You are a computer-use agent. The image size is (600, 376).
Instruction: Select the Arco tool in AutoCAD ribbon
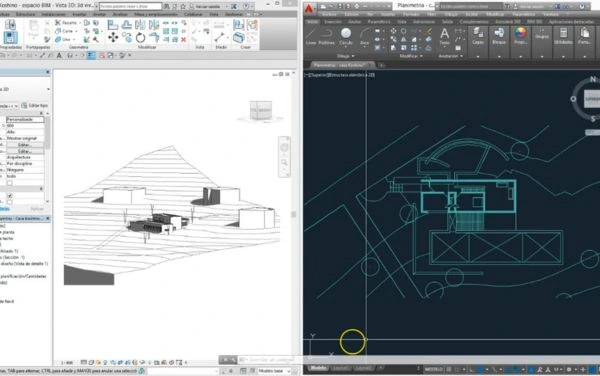[x=364, y=37]
